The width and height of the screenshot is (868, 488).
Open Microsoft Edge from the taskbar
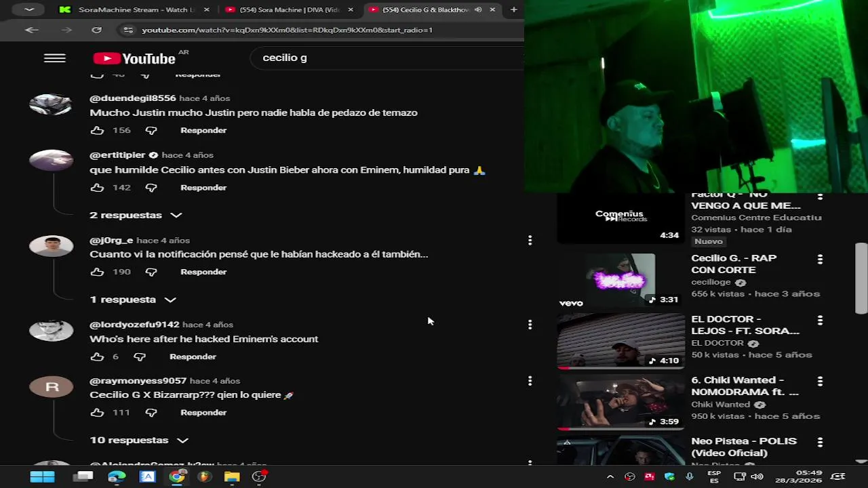pos(117,476)
